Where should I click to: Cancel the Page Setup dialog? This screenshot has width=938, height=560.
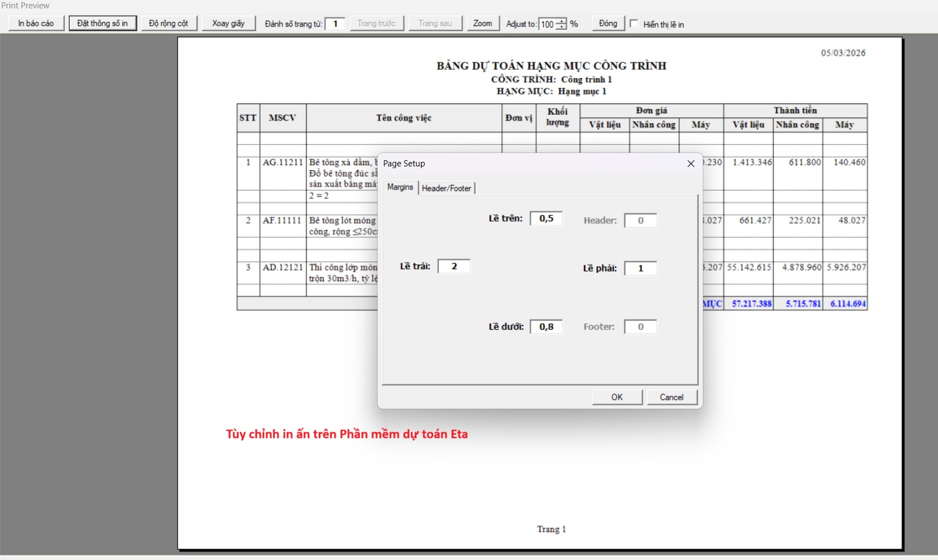[671, 398]
